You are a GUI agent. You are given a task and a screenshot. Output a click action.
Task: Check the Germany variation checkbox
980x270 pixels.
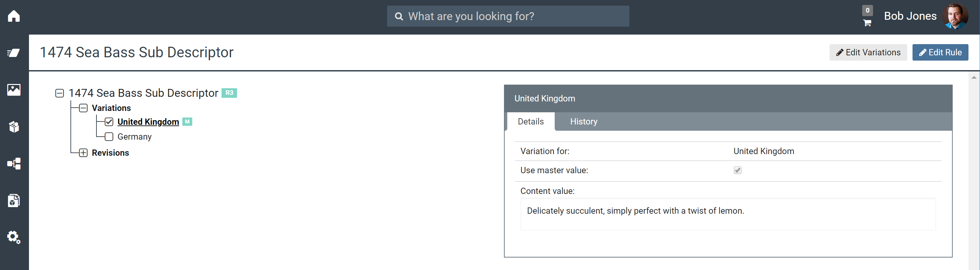click(x=109, y=137)
